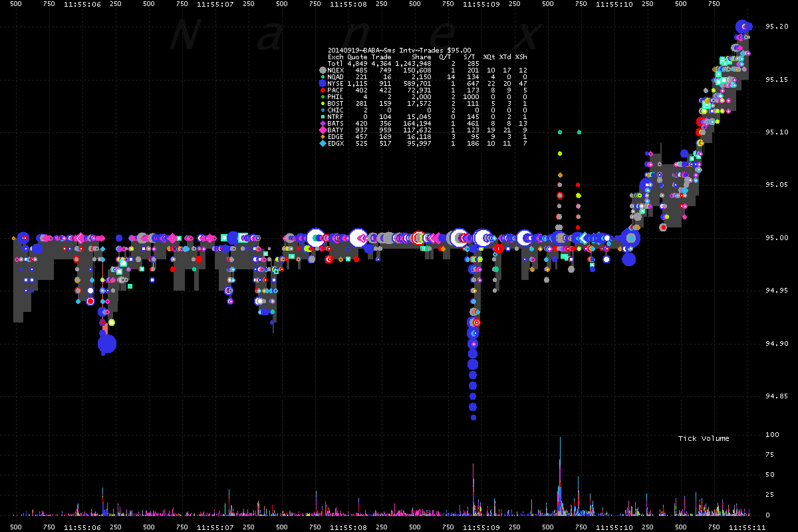Click the 'NTRF' exchange name
Viewport: 798px width, 532px height.
coord(336,116)
